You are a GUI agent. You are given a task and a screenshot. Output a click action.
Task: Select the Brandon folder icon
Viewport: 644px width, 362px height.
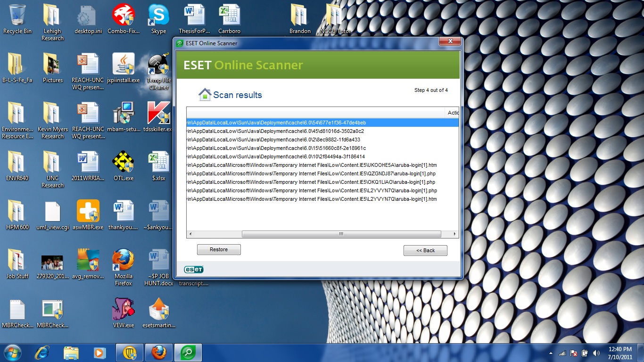300,19
